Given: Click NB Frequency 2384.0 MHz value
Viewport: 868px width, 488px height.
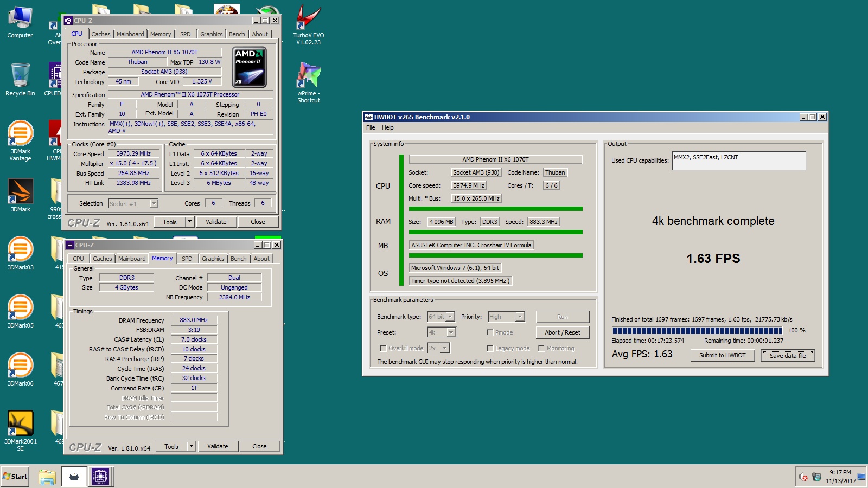Looking at the screenshot, I should point(234,297).
